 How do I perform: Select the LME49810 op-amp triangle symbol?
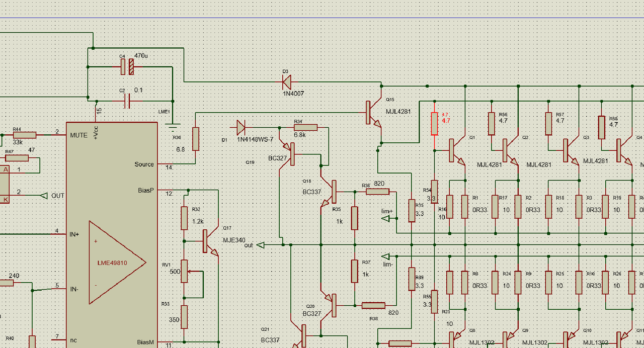tap(117, 263)
